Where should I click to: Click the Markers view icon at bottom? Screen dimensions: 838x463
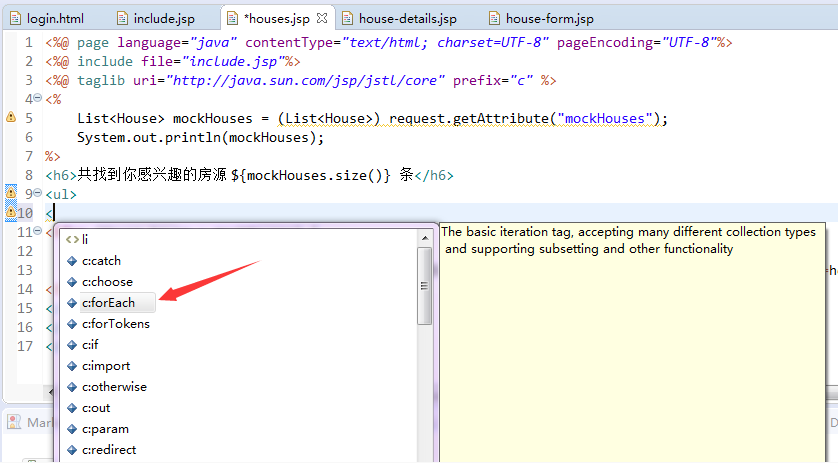[14, 422]
